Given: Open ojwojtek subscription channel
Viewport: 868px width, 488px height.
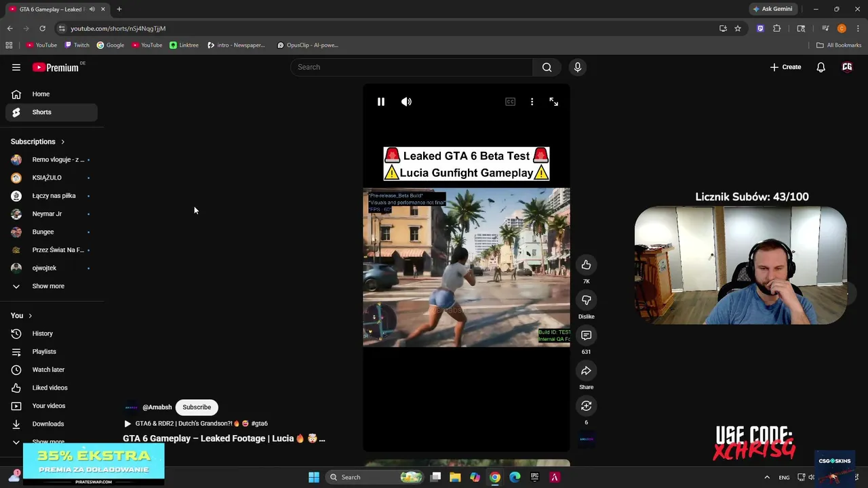Looking at the screenshot, I should [x=52, y=268].
